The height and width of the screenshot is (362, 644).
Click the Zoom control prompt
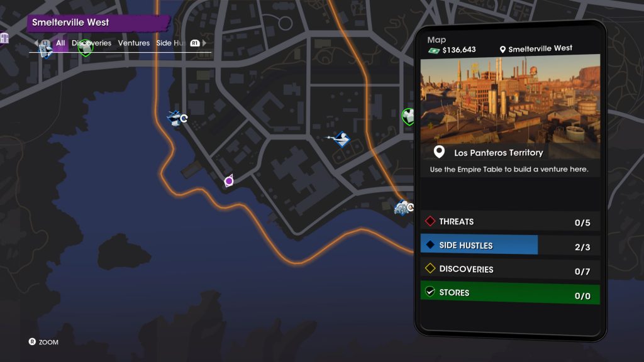pos(43,342)
